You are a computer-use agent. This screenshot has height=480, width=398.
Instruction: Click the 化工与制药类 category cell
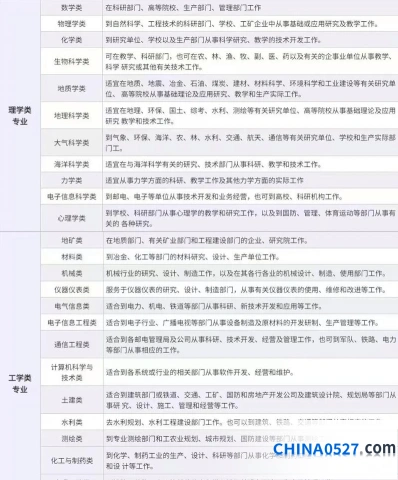pos(72,461)
